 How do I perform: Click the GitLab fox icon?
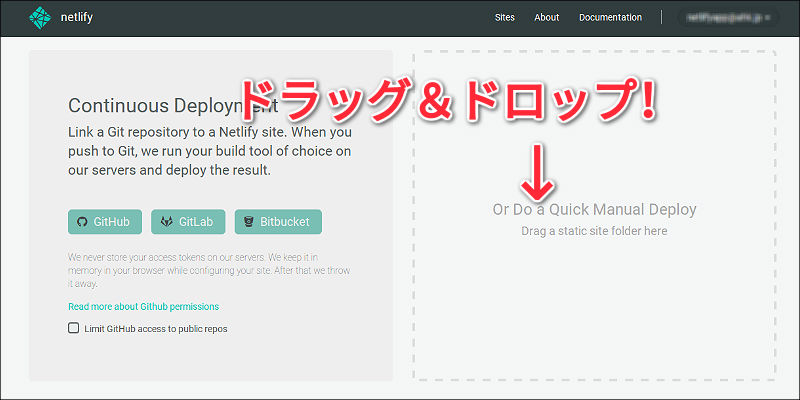pyautogui.click(x=167, y=222)
